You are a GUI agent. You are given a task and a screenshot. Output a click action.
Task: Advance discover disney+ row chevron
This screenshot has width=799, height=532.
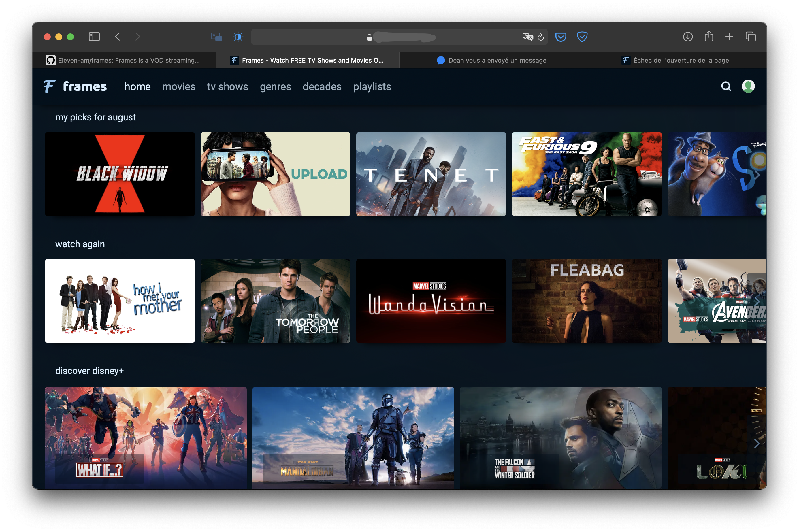[x=757, y=443]
